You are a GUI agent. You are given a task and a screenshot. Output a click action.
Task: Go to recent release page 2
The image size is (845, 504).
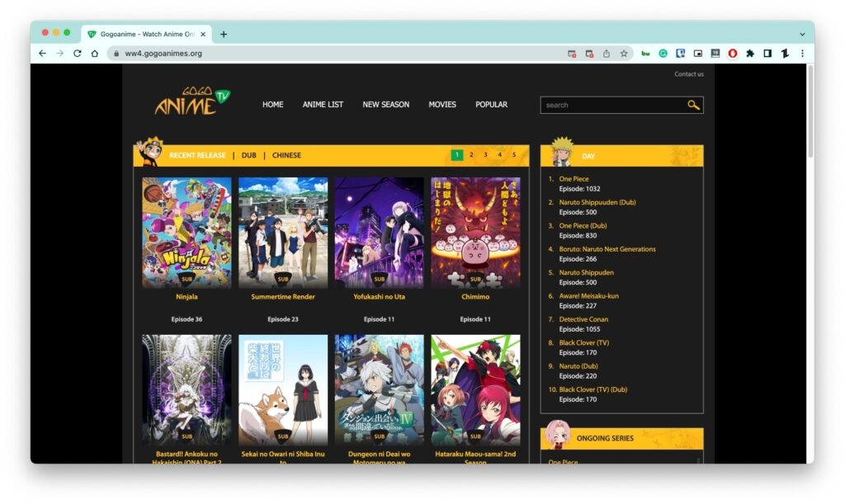pos(471,154)
